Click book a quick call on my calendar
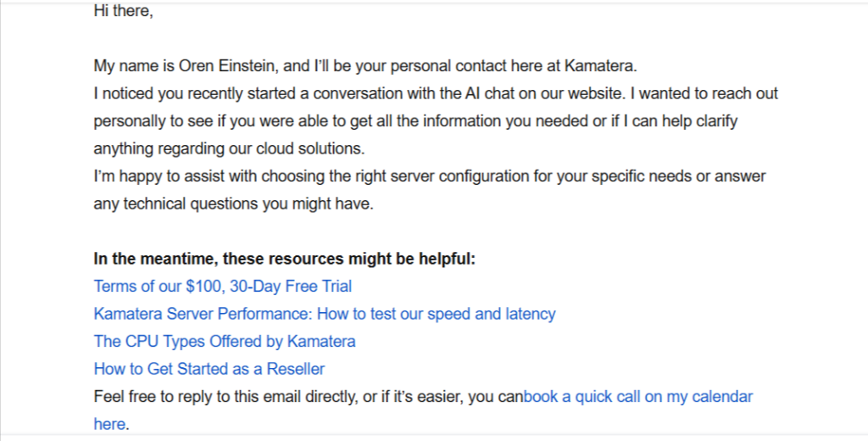This screenshot has height=441, width=868. tap(638, 397)
